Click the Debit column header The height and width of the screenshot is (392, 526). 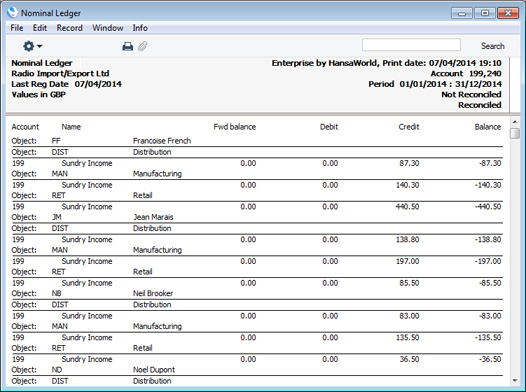[329, 127]
